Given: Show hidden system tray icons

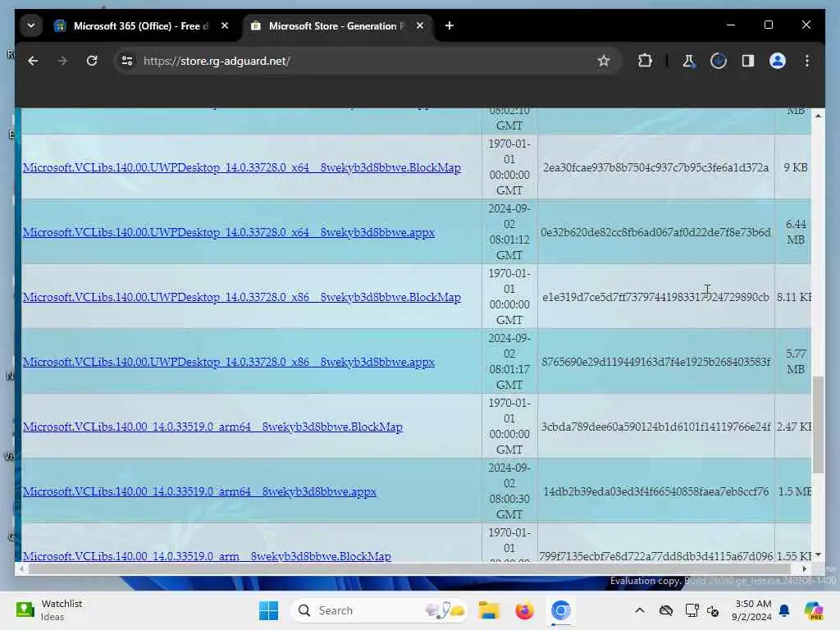Looking at the screenshot, I should 640,610.
